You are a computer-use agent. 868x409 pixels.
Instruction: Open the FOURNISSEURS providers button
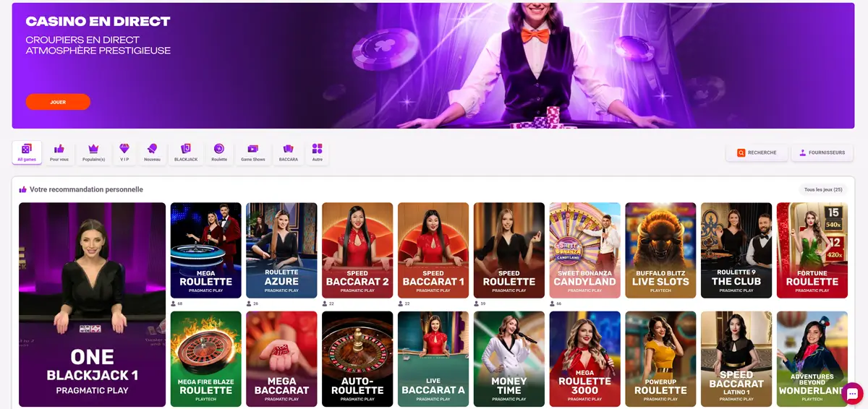click(823, 152)
